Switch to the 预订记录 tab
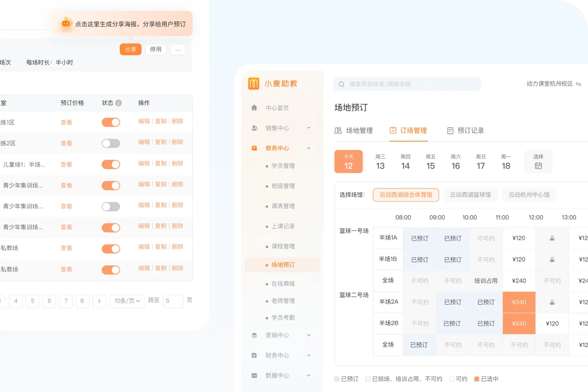This screenshot has width=588, height=392. point(465,131)
